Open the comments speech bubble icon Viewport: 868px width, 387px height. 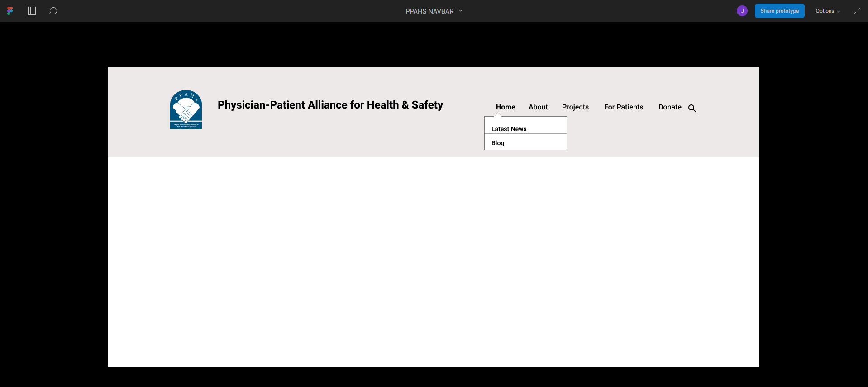click(53, 11)
